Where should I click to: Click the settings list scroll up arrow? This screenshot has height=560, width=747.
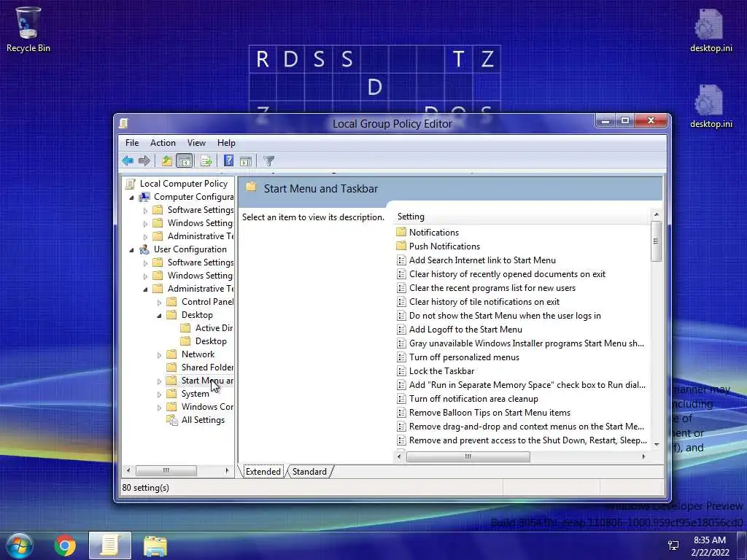coord(657,215)
